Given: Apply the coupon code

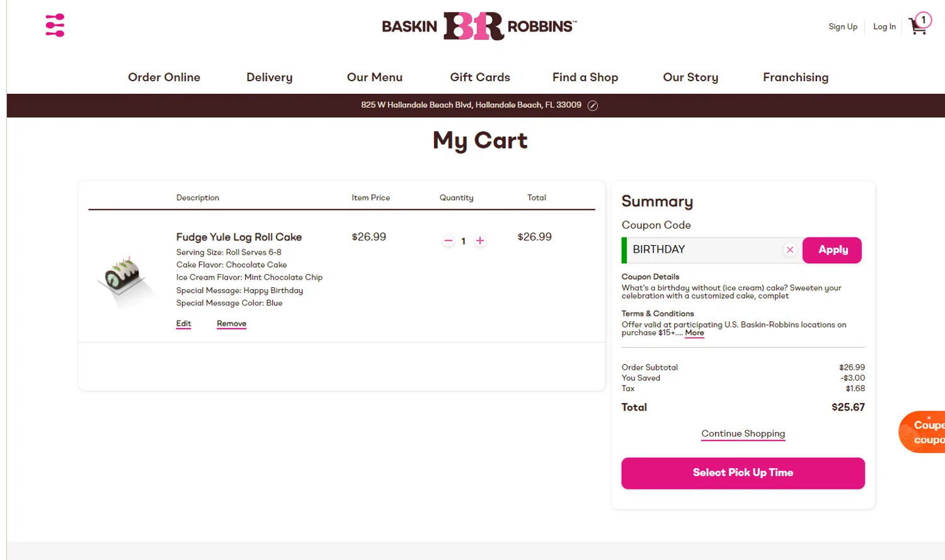Looking at the screenshot, I should [832, 250].
